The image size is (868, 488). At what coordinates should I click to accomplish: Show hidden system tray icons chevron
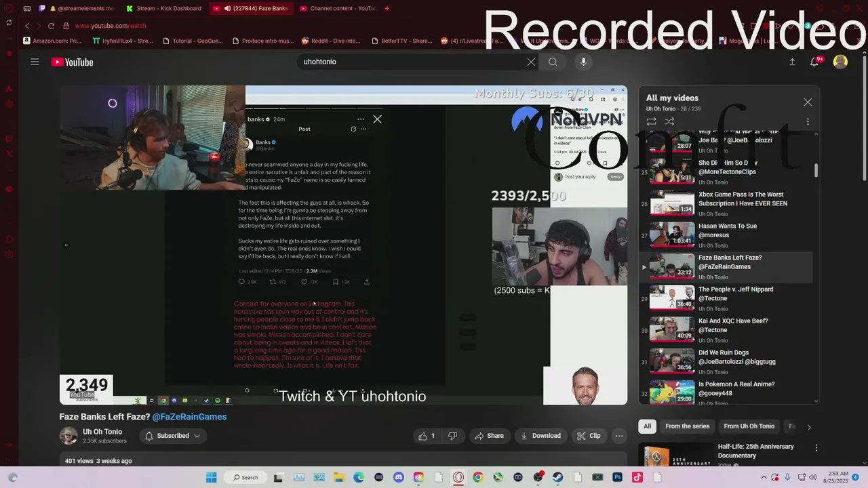[x=764, y=477]
